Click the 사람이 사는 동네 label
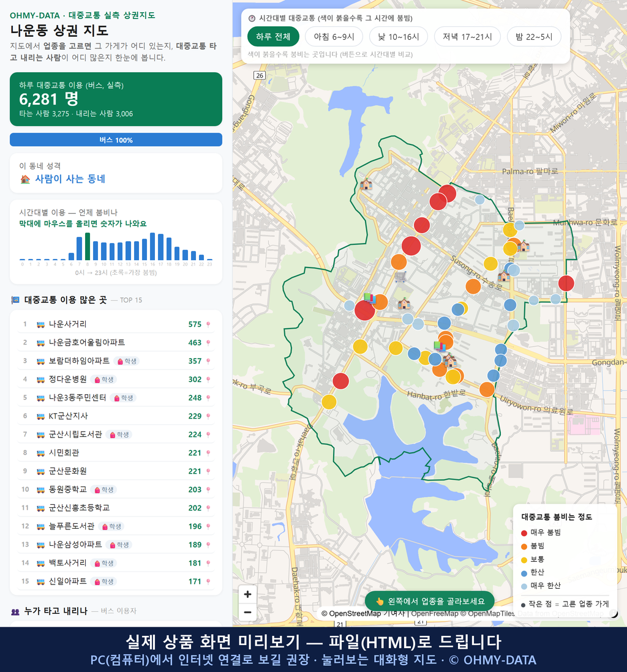627x672 pixels. [x=70, y=179]
